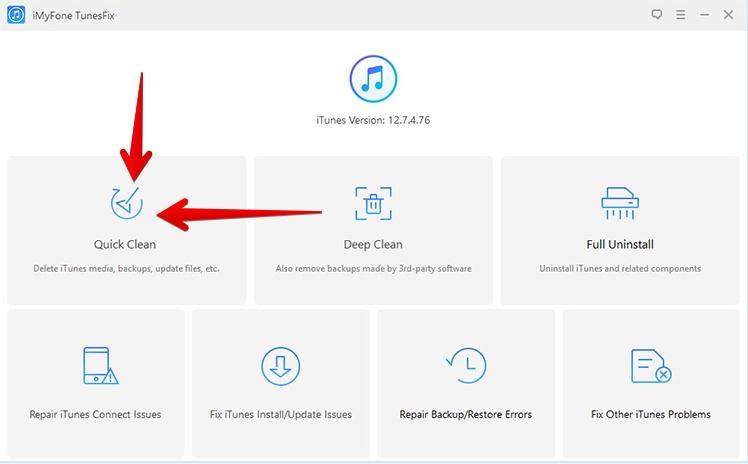Click the iTunes music note logo

coord(373,79)
